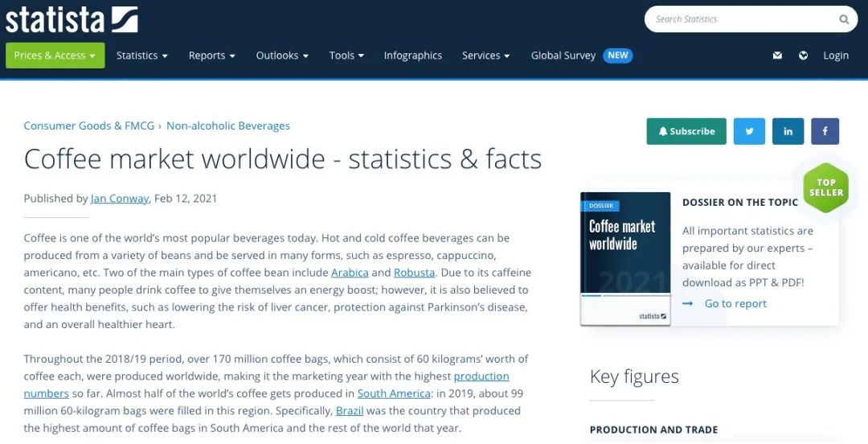Expand the Services menu
Screen dimensions: 868x444
pos(485,55)
